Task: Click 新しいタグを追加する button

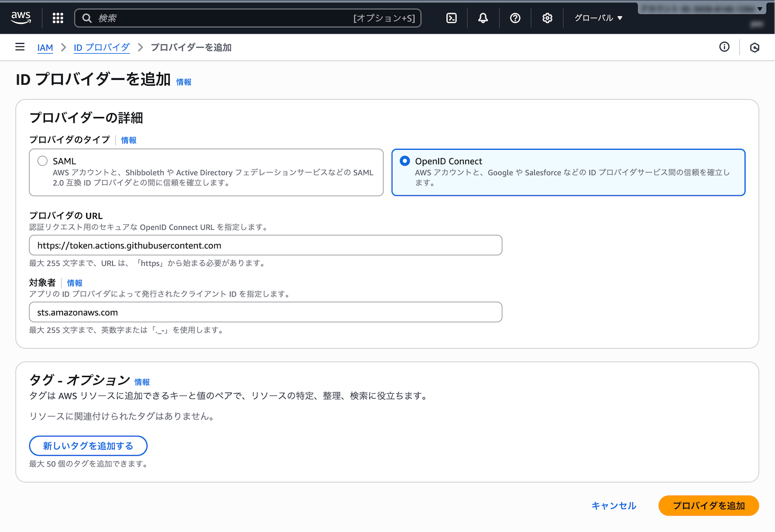Action: click(88, 446)
